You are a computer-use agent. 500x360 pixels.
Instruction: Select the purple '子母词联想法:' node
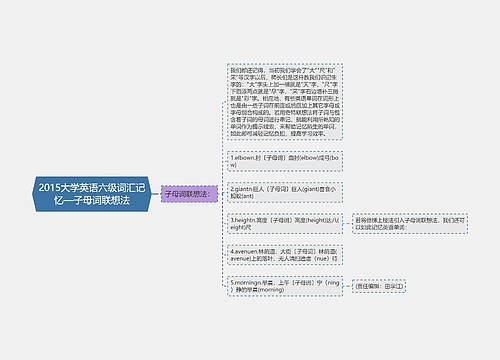(x=189, y=194)
